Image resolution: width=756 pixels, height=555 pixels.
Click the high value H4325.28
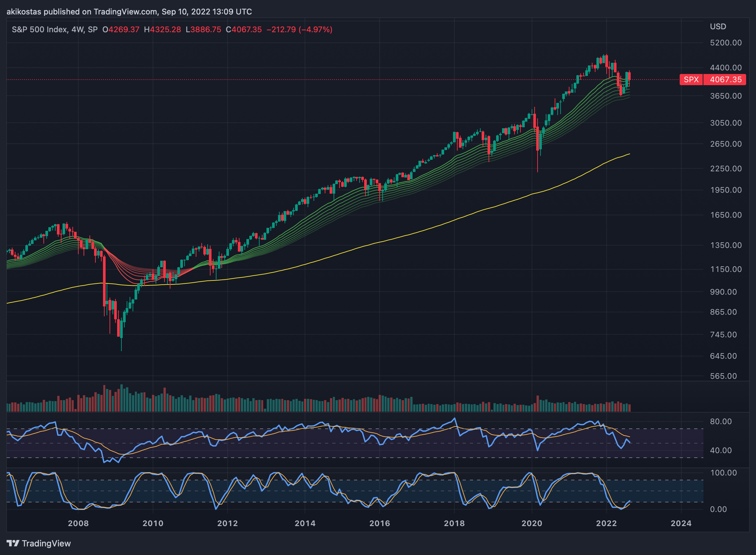163,30
